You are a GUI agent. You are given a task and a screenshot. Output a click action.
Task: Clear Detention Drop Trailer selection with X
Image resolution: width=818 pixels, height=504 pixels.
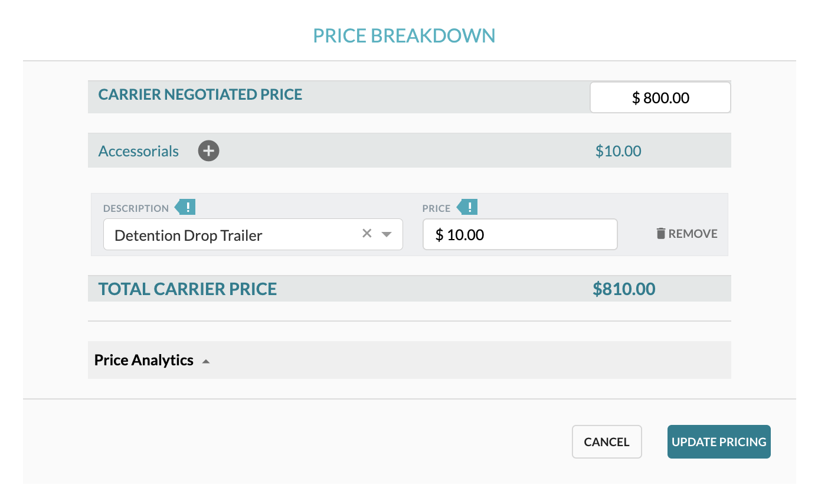pos(367,234)
